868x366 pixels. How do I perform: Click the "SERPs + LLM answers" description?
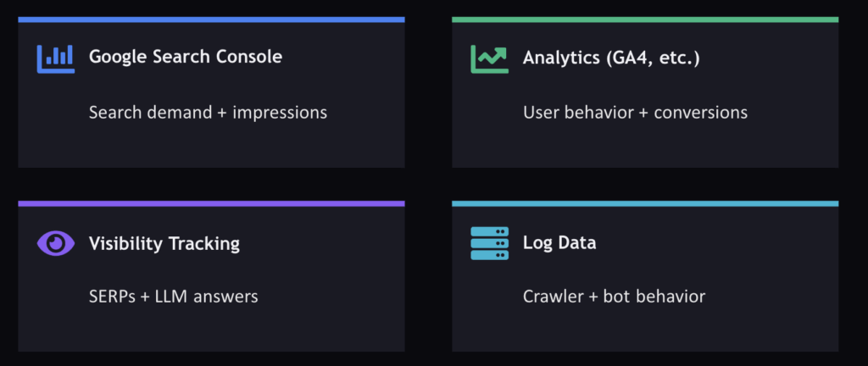[174, 297]
